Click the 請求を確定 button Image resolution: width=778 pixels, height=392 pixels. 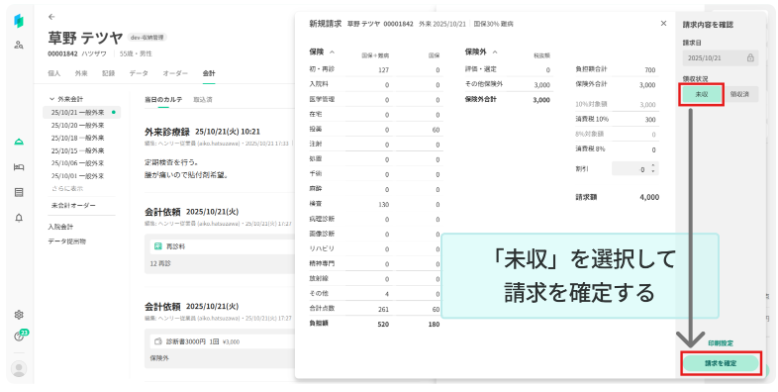click(720, 363)
